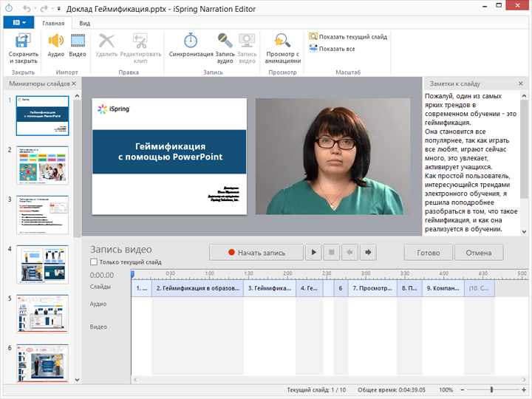Open the blue application menu button
Image resolution: width=532 pixels, height=399 pixels.
click(x=18, y=22)
